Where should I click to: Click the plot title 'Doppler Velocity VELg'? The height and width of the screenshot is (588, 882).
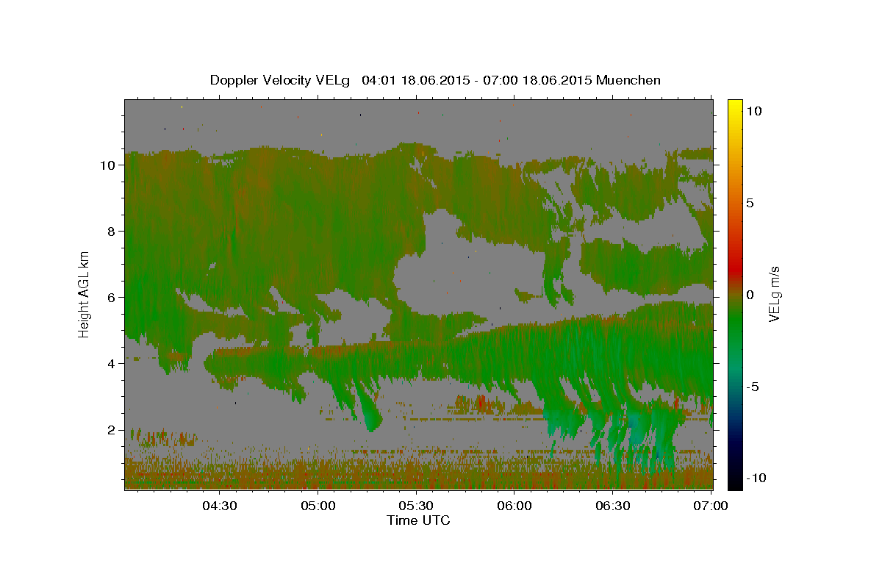point(280,80)
